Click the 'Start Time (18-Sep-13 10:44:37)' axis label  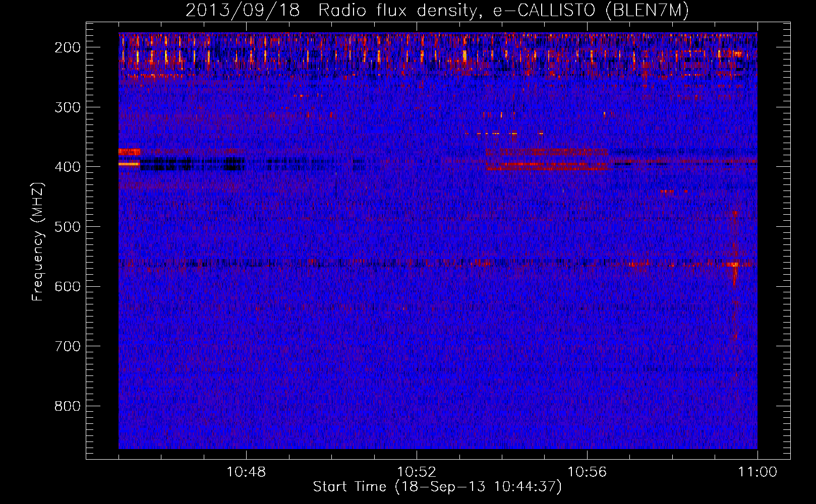[x=437, y=487]
